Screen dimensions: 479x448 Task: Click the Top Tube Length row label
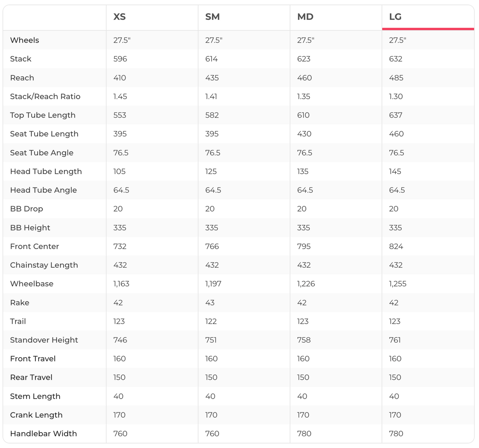pos(43,115)
